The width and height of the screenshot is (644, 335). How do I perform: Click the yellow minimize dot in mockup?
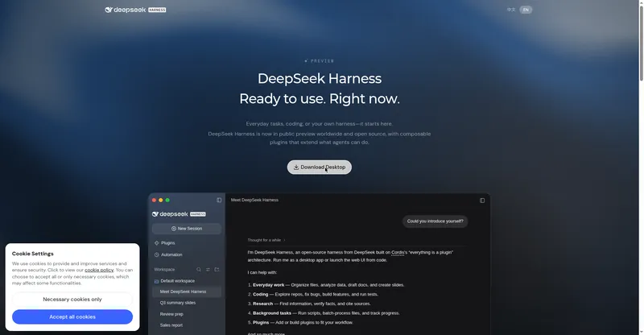(160, 201)
